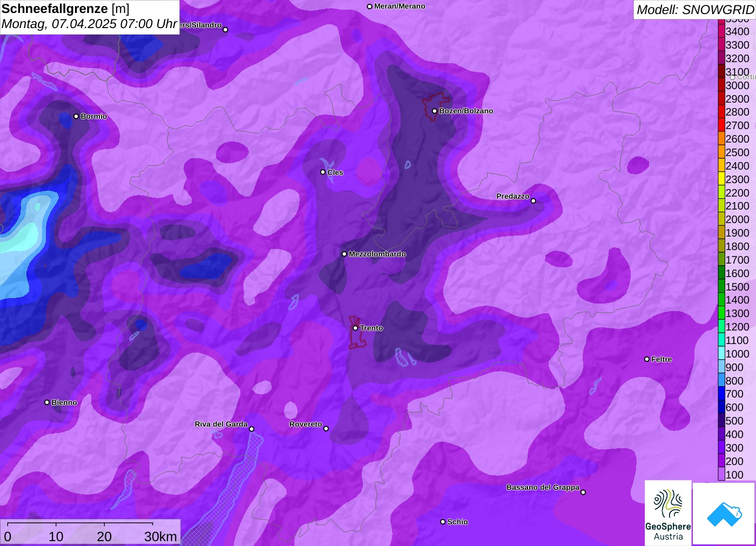Viewport: 756px width, 546px height.
Task: Select the Feltre location marker
Action: pyautogui.click(x=647, y=359)
